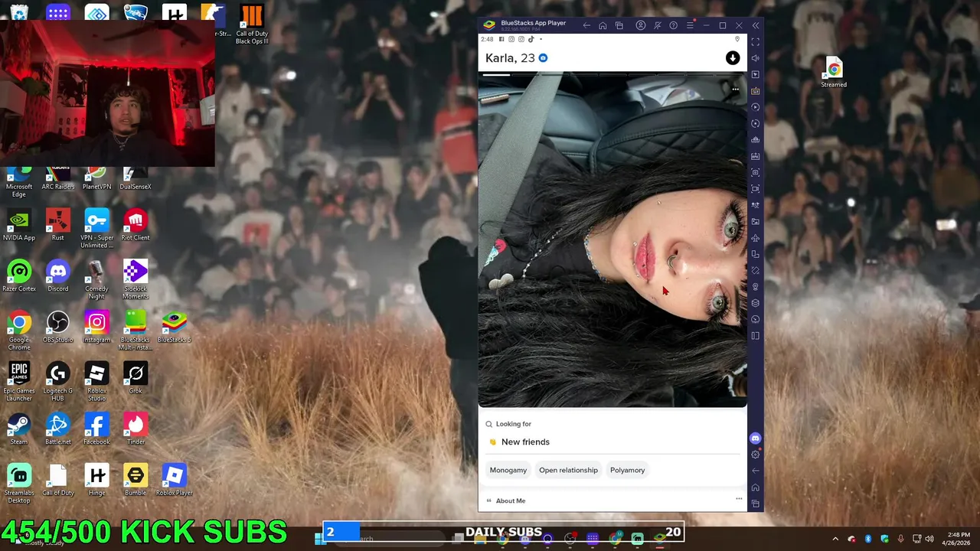Open Tinder desktop shortcut
The image size is (980, 551).
[x=136, y=429]
